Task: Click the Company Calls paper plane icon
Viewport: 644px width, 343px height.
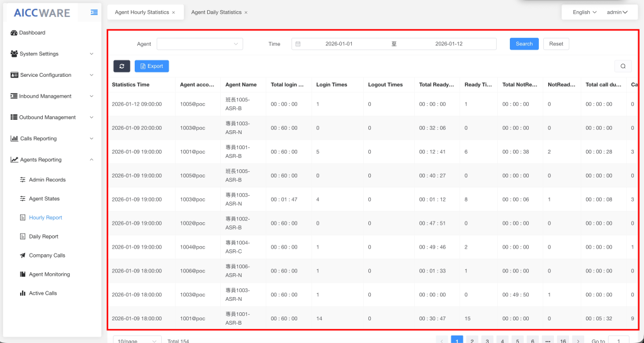Action: [x=23, y=256]
